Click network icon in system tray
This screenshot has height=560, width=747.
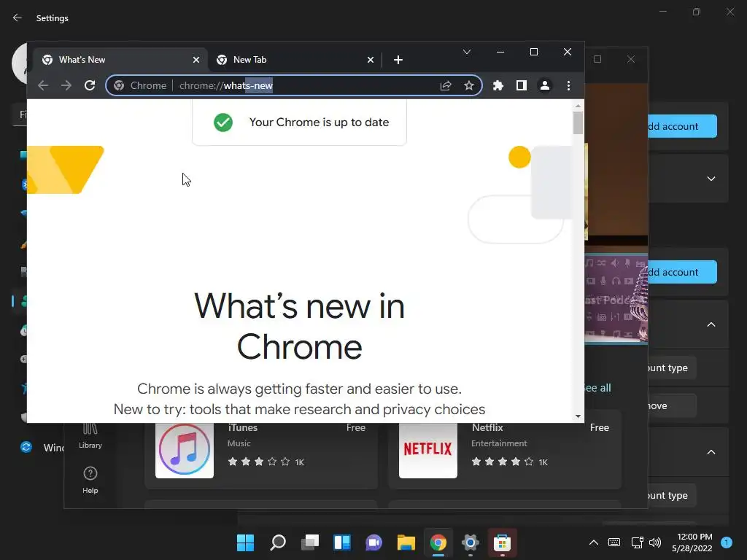[637, 542]
